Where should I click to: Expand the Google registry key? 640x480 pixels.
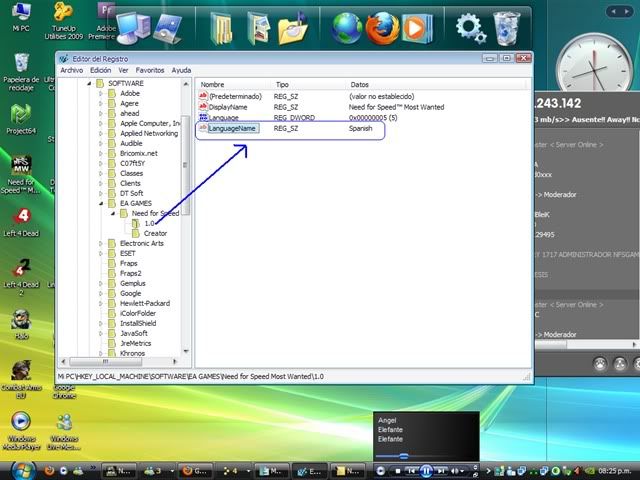point(101,293)
